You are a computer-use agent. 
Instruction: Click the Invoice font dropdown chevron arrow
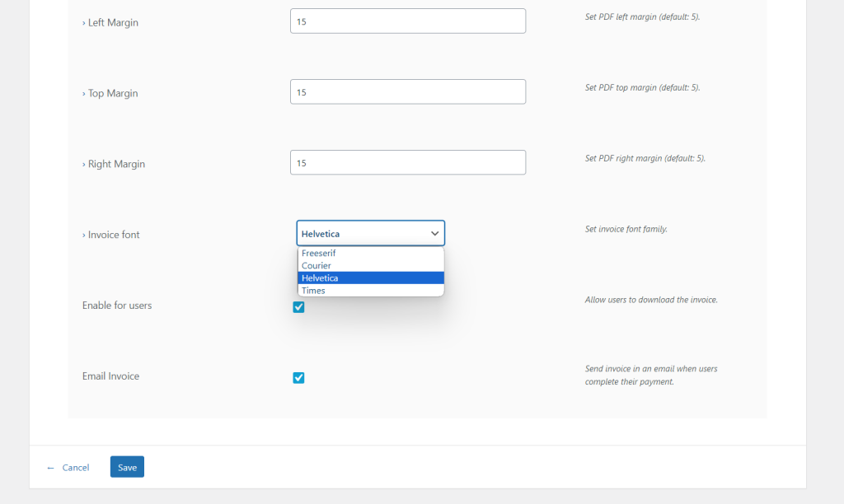pyautogui.click(x=434, y=234)
